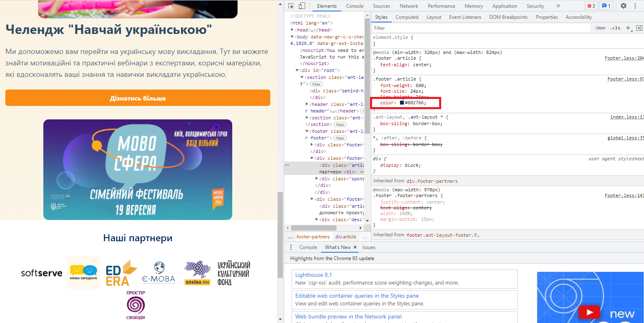
Task: Click the page scrollbar down arrow
Action: [x=280, y=319]
